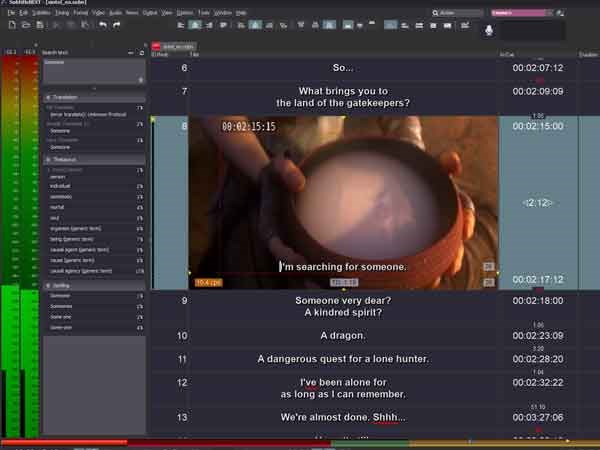Click the orange '10.4 cps' reading speed label

point(209,283)
